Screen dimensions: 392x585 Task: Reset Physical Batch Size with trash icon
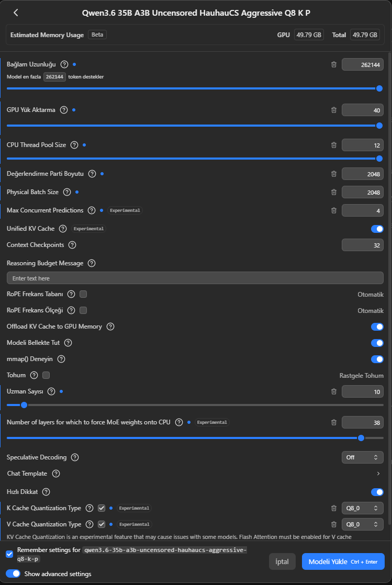coord(334,192)
